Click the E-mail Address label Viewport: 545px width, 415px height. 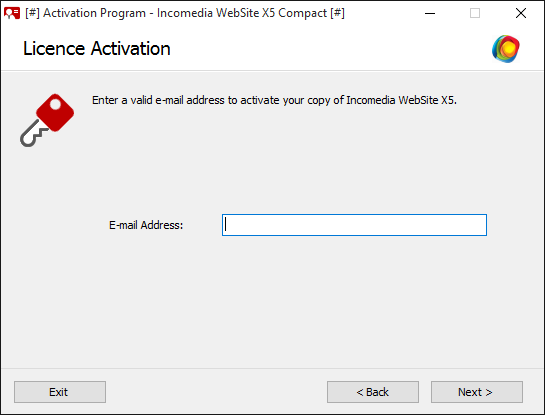tap(146, 225)
